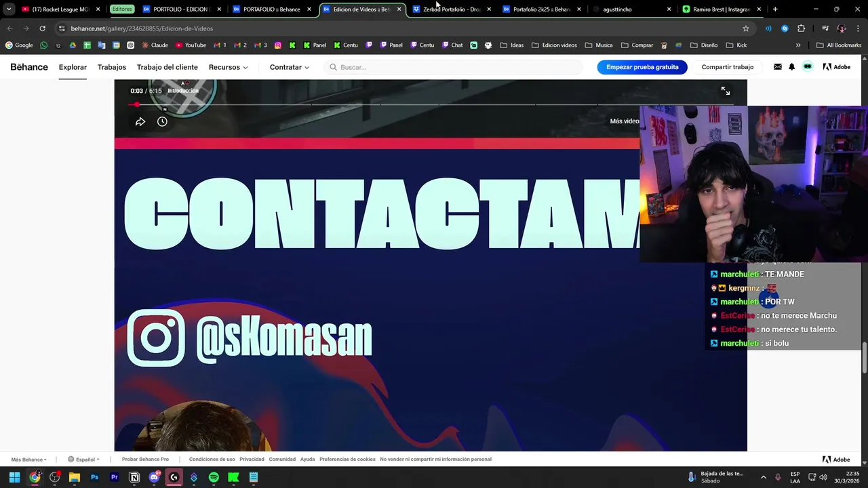Click the page vertical scrollbar
Screen dimensions: 868x488
pyautogui.click(x=865, y=358)
